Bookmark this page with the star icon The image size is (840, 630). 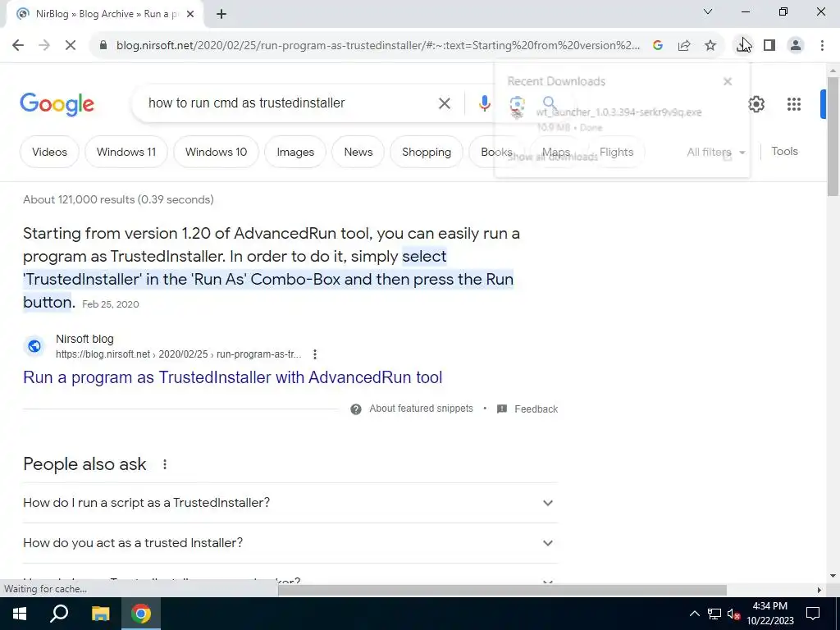click(x=710, y=45)
